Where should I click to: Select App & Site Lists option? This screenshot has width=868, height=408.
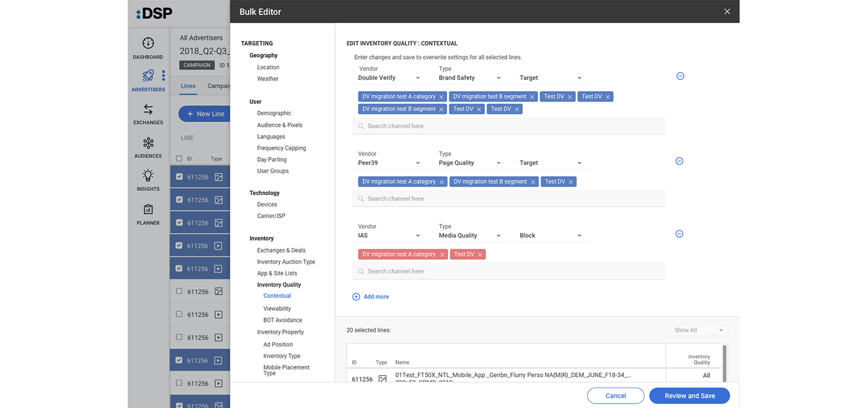click(x=277, y=273)
